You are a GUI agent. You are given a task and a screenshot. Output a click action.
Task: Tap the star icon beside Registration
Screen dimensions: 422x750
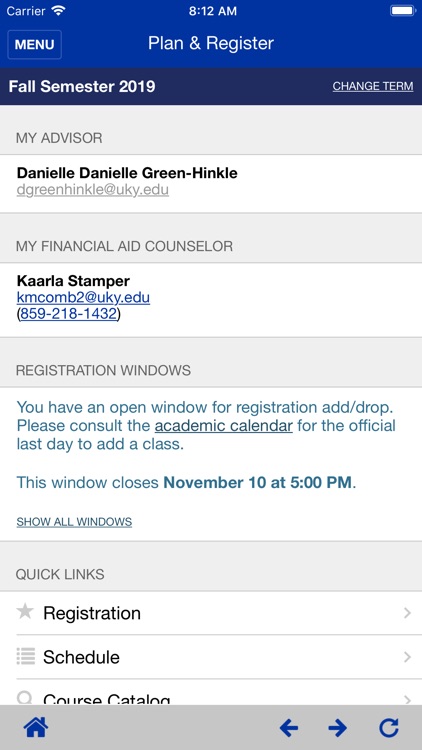pyautogui.click(x=25, y=611)
